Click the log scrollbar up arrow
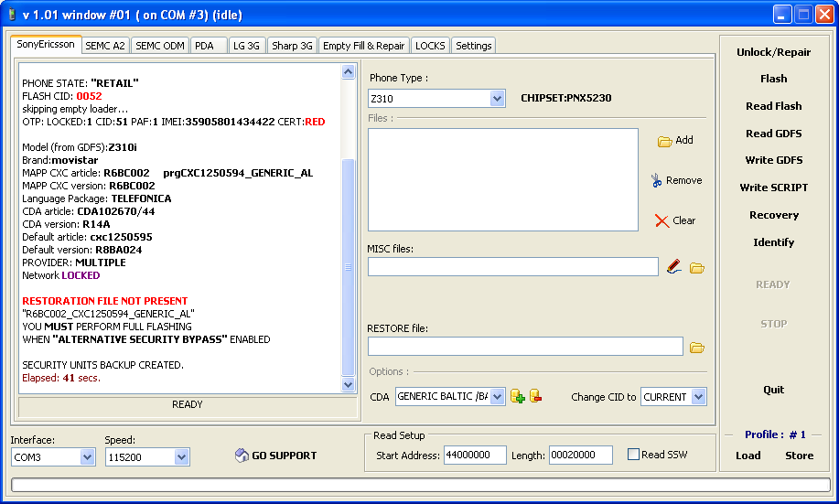The image size is (839, 504). (x=349, y=71)
